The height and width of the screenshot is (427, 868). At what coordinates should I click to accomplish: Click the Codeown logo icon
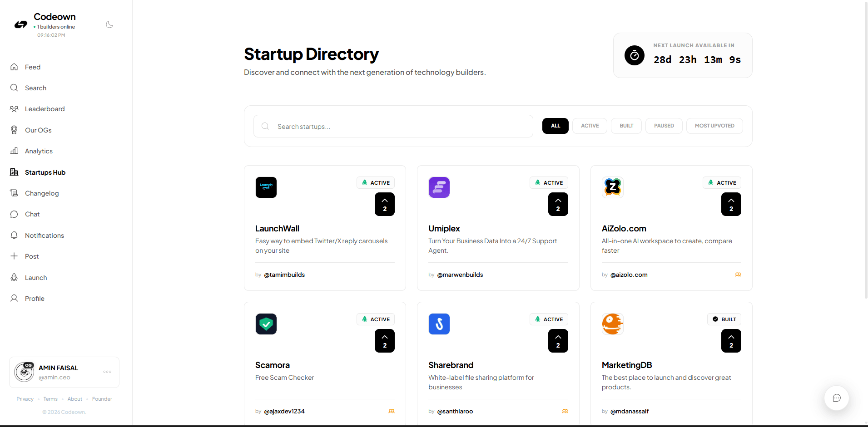click(20, 25)
